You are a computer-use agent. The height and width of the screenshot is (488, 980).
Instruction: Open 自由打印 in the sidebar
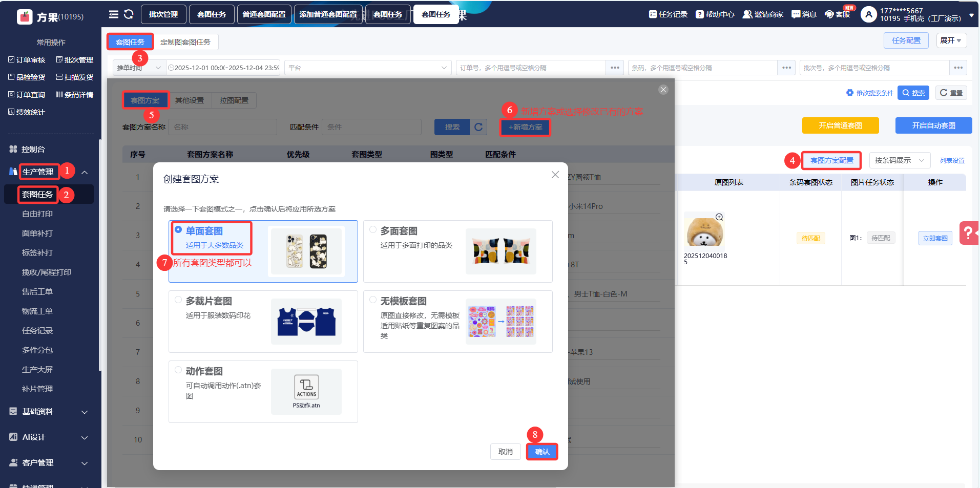coord(37,214)
